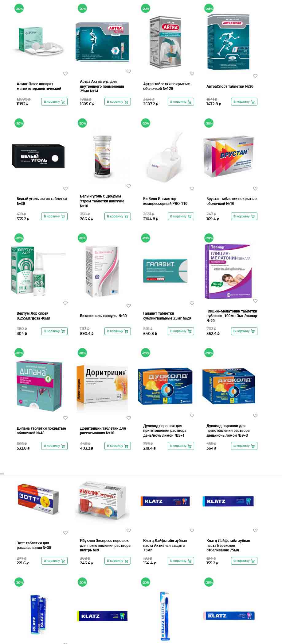Add Би Велл Ингалятор to the cart

pos(181,217)
